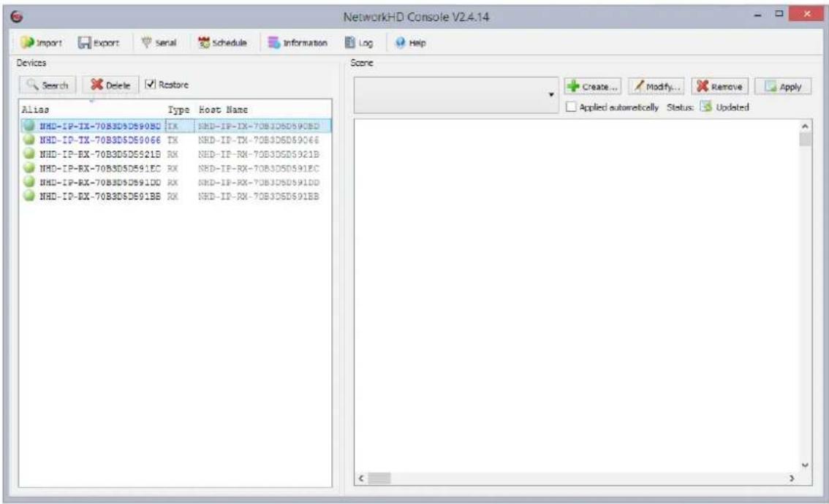Click green status icon of device 70B3D5D591DD
Viewport: 829px width, 504px height.
pyautogui.click(x=29, y=182)
